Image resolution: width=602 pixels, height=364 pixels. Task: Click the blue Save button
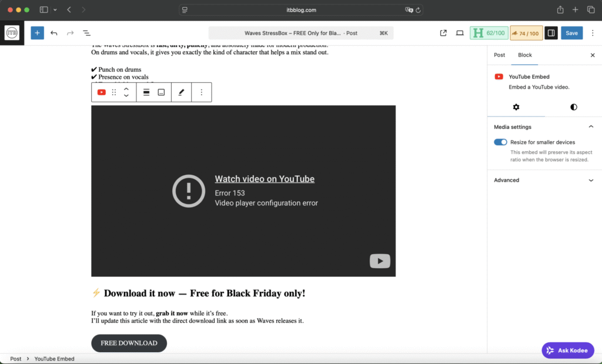pyautogui.click(x=571, y=32)
